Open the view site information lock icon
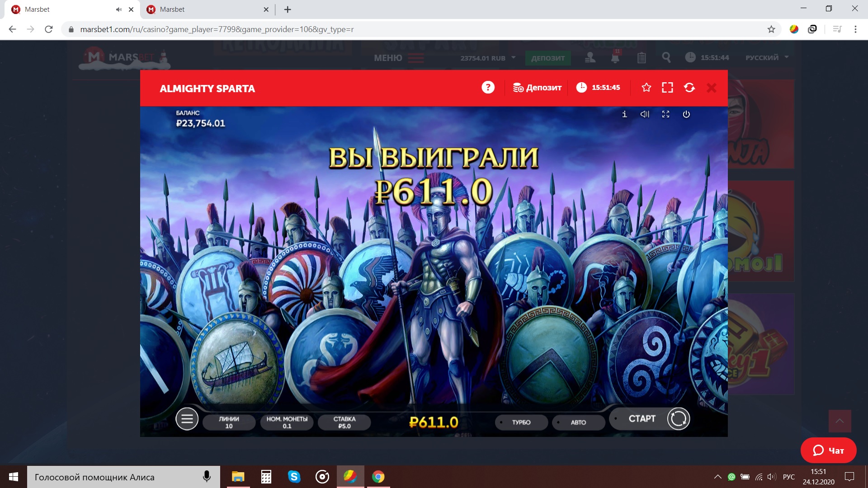 point(71,29)
